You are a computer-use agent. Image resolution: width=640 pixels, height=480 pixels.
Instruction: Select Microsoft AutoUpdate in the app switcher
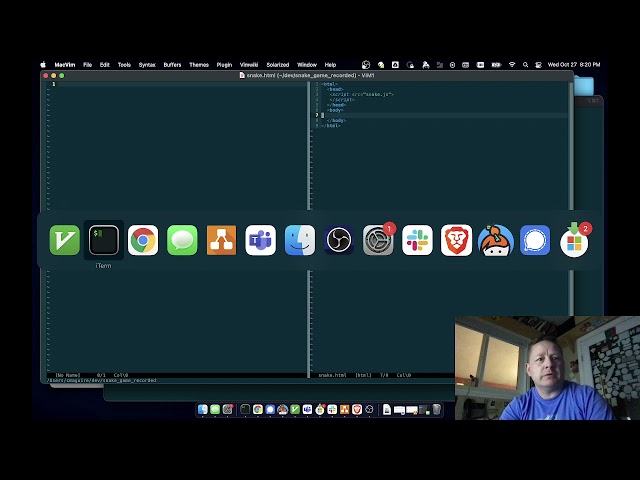point(574,240)
